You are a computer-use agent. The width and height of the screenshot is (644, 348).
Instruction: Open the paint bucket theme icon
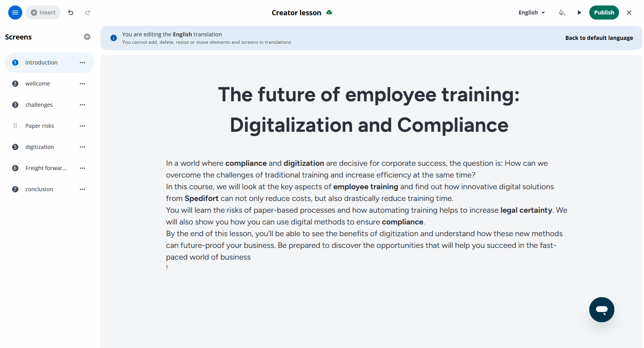coord(562,13)
